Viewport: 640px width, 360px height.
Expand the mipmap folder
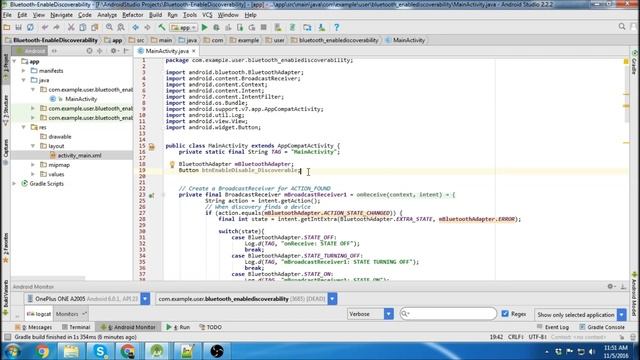(33, 165)
